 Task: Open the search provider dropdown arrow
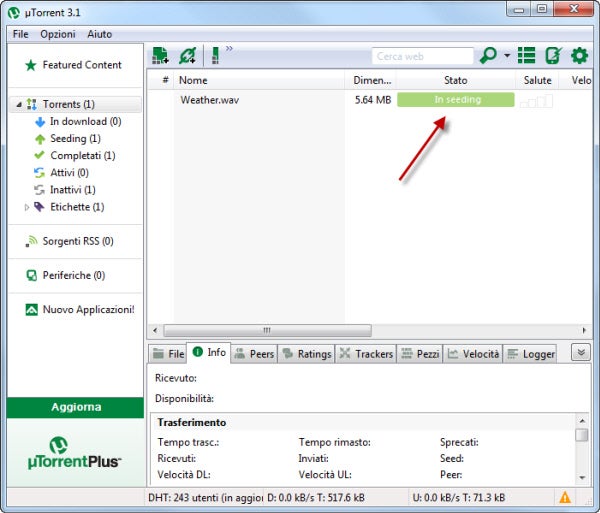(x=507, y=56)
